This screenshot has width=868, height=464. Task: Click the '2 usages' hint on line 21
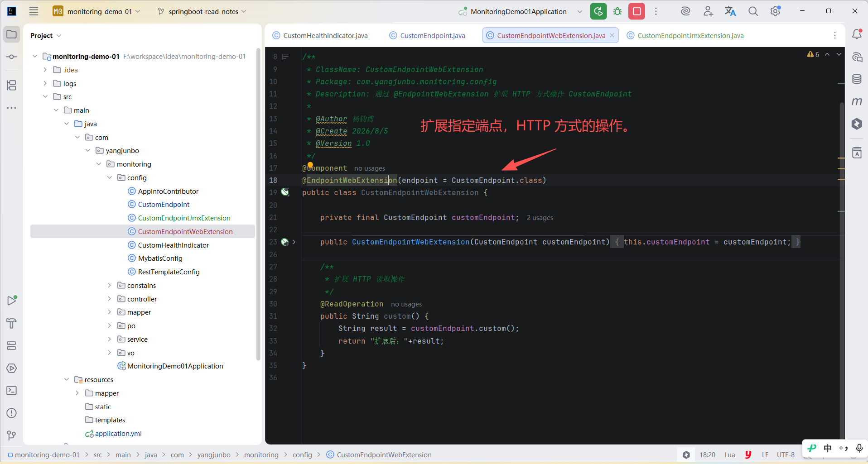pyautogui.click(x=540, y=218)
